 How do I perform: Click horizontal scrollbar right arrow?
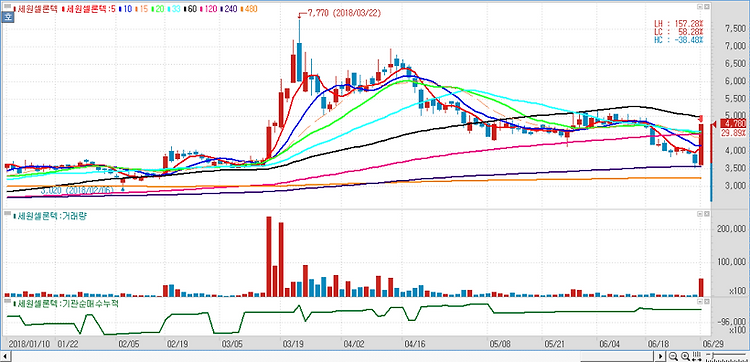pos(661,356)
